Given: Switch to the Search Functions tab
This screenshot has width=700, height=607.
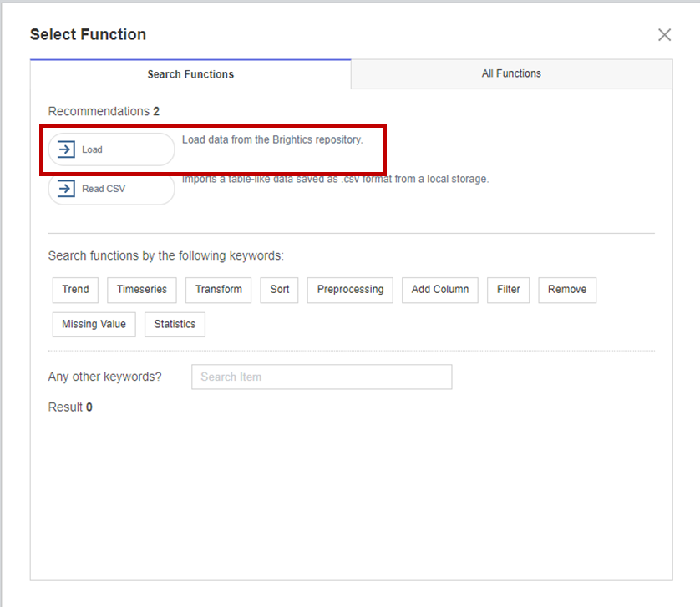Looking at the screenshot, I should (190, 74).
